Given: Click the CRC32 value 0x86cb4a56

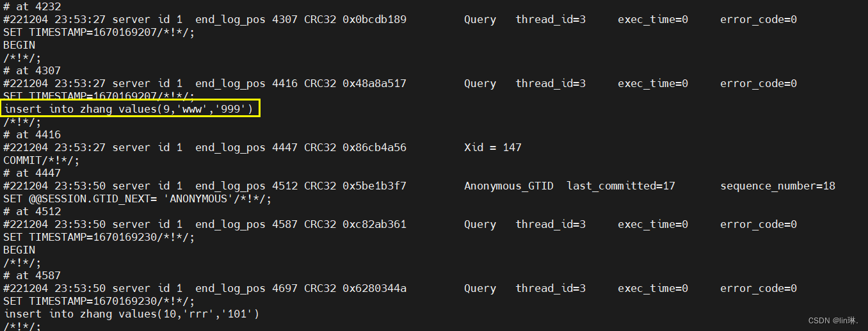Looking at the screenshot, I should pyautogui.click(x=374, y=148).
